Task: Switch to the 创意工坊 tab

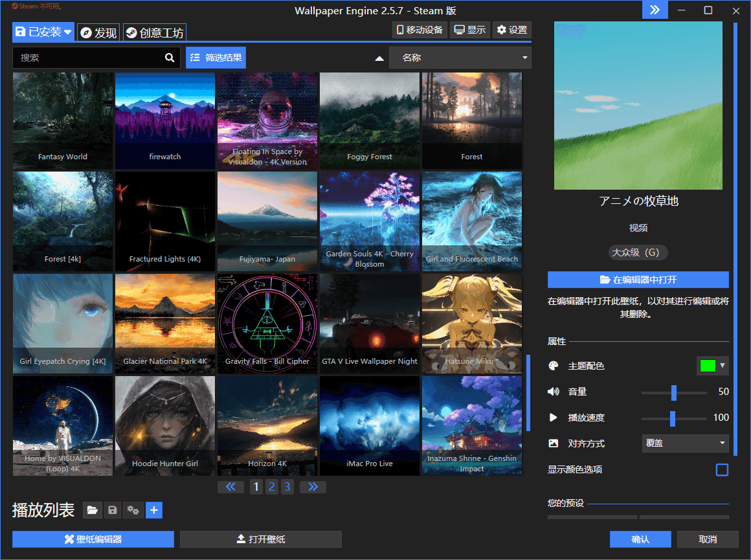Action: (x=154, y=32)
